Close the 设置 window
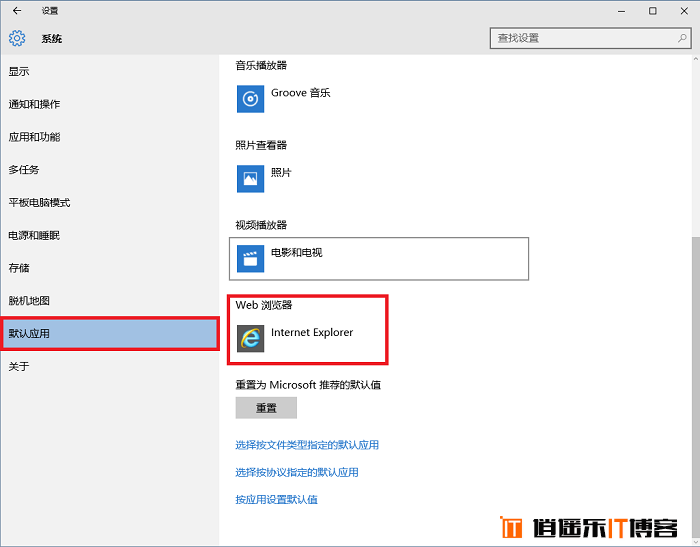The height and width of the screenshot is (547, 700). (x=684, y=11)
